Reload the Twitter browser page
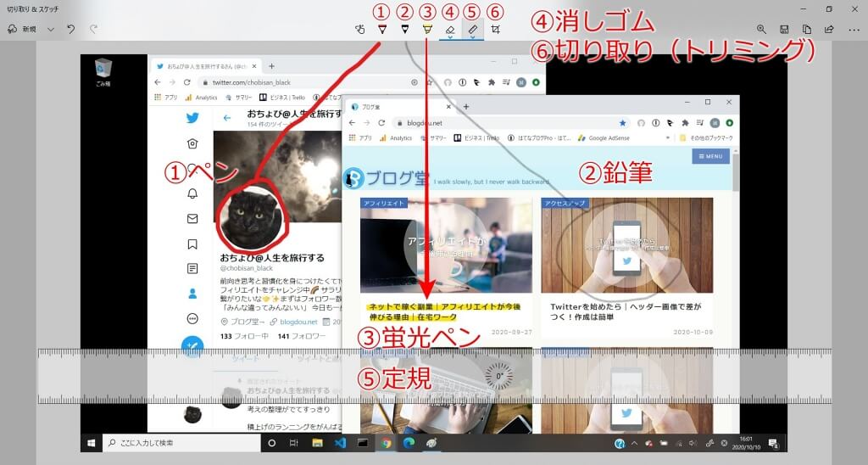This screenshot has height=465, width=868. pyautogui.click(x=187, y=82)
